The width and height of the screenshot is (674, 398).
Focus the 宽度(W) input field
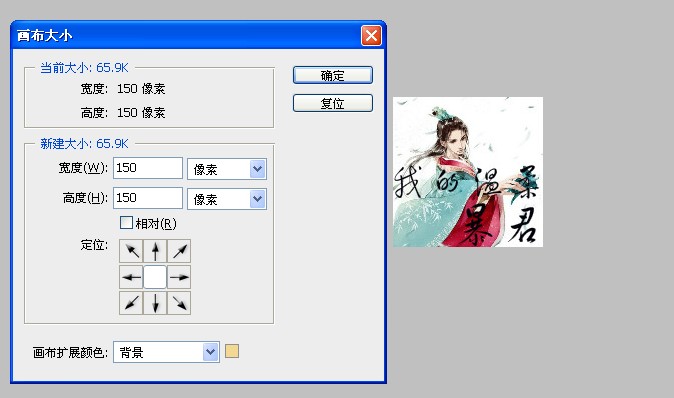pyautogui.click(x=148, y=168)
